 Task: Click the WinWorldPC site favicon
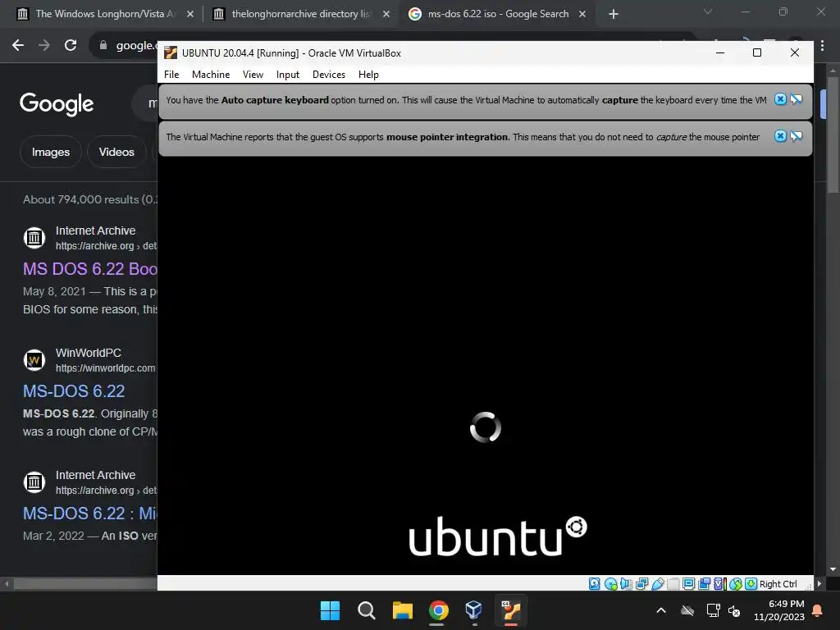click(x=34, y=360)
